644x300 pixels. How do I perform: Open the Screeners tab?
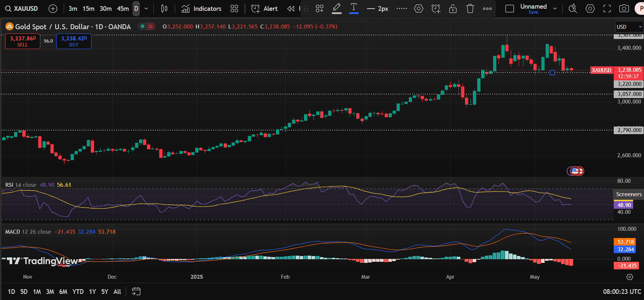(x=629, y=194)
